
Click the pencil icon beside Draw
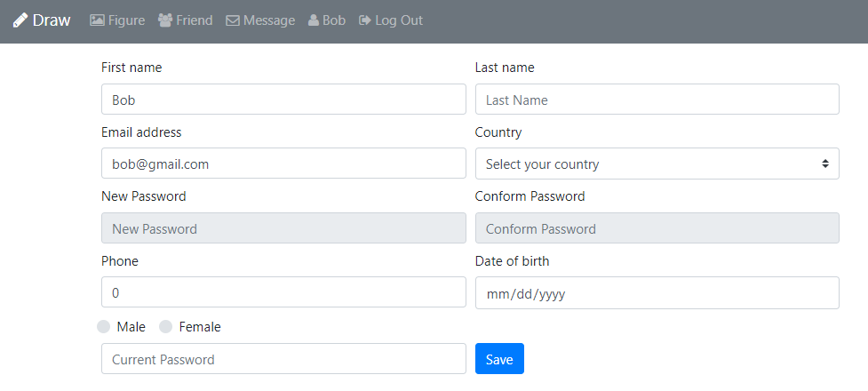pyautogui.click(x=20, y=20)
